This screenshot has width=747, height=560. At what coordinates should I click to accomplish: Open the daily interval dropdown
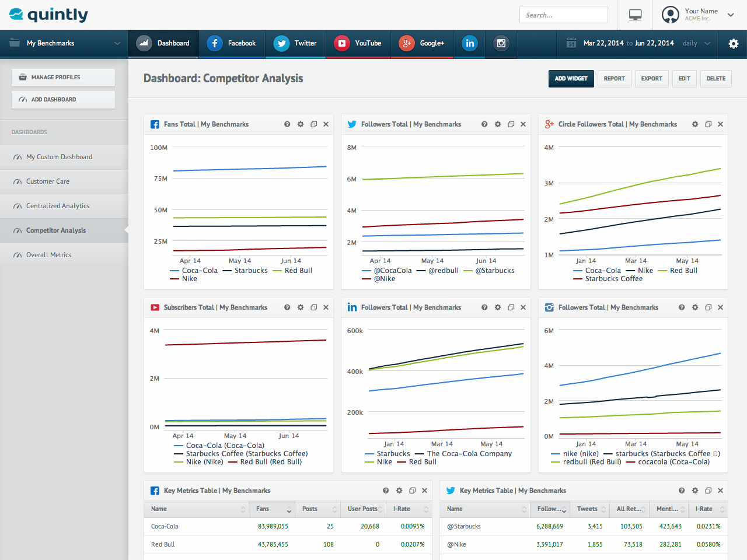(697, 43)
